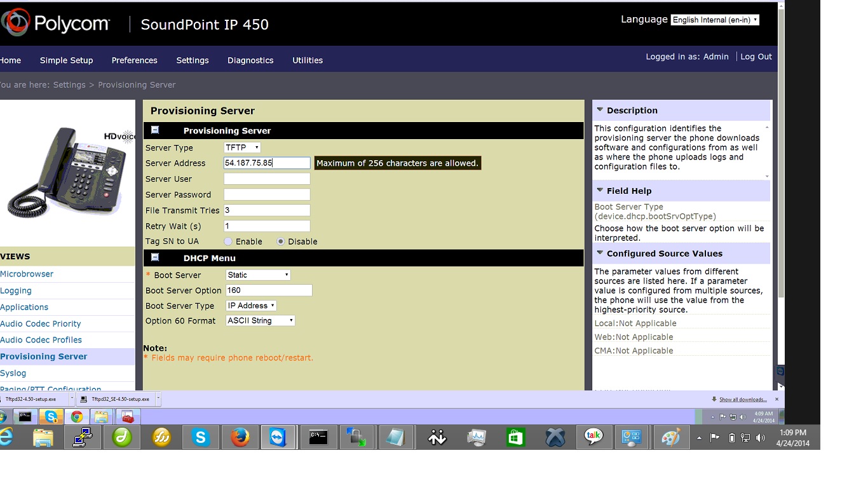Screen dimensions: 868x488
Task: Open Tftpd32_SE-4.50-setup.exe download item
Action: (x=116, y=399)
